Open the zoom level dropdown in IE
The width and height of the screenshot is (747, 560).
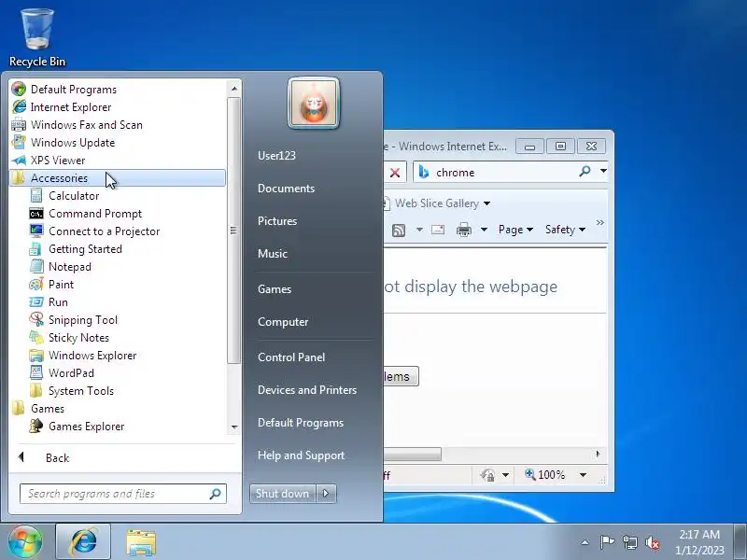[x=583, y=475]
